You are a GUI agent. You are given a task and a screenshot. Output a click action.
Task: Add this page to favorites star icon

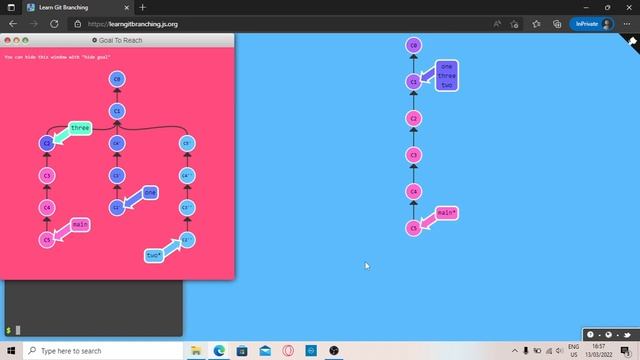click(514, 24)
